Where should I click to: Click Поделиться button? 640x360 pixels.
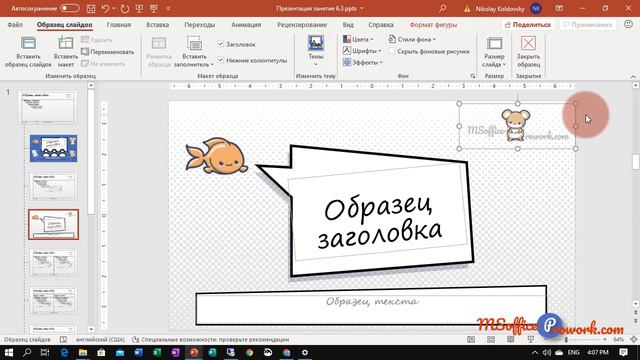pyautogui.click(x=528, y=24)
